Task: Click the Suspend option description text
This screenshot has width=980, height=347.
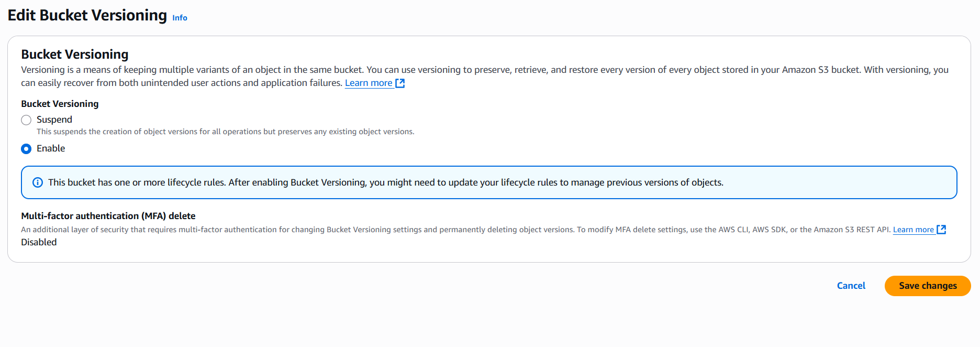Action: coord(225,132)
